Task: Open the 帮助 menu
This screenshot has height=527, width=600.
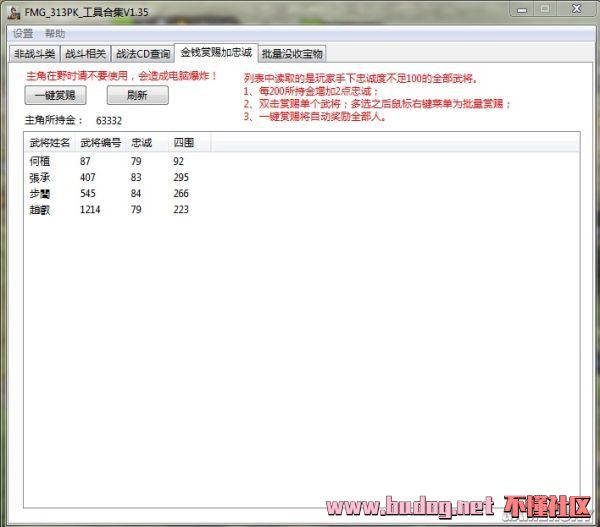Action: (55, 34)
